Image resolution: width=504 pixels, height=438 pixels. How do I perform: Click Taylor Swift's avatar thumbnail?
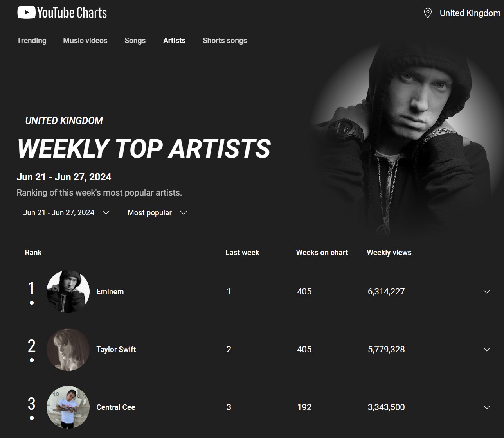click(68, 349)
